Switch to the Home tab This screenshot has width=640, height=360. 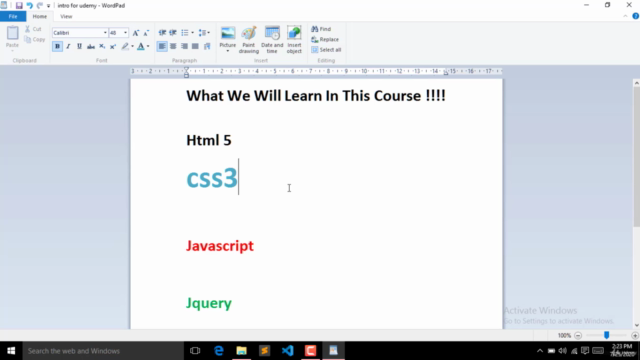(x=40, y=16)
